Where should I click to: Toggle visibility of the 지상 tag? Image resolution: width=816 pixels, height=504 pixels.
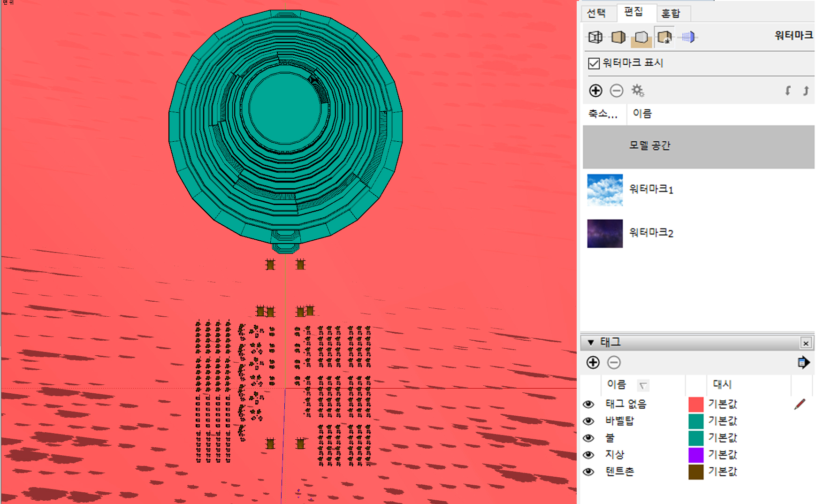(x=588, y=455)
